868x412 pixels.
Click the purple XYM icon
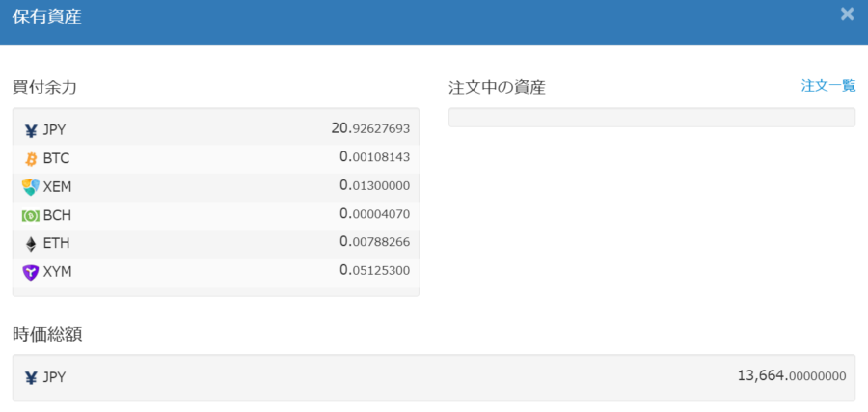point(31,272)
